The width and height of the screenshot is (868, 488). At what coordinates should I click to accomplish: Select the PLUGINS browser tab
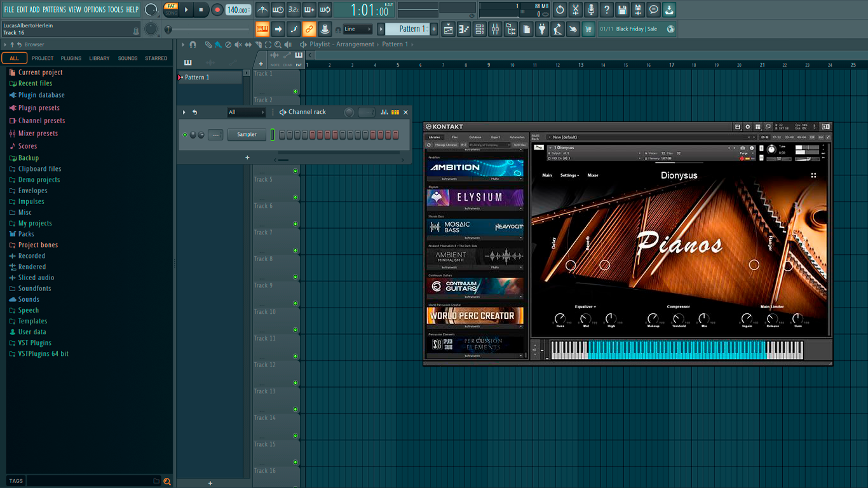[71, 58]
